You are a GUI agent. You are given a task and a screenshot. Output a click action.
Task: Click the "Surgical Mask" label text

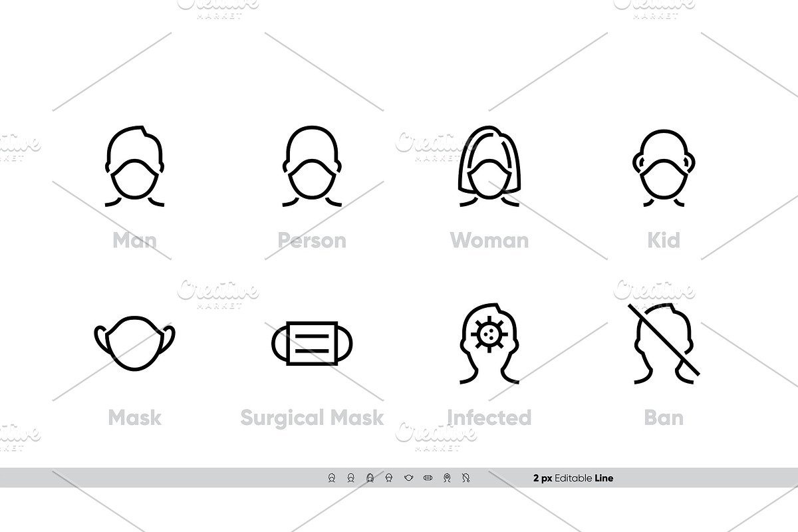coord(312,418)
